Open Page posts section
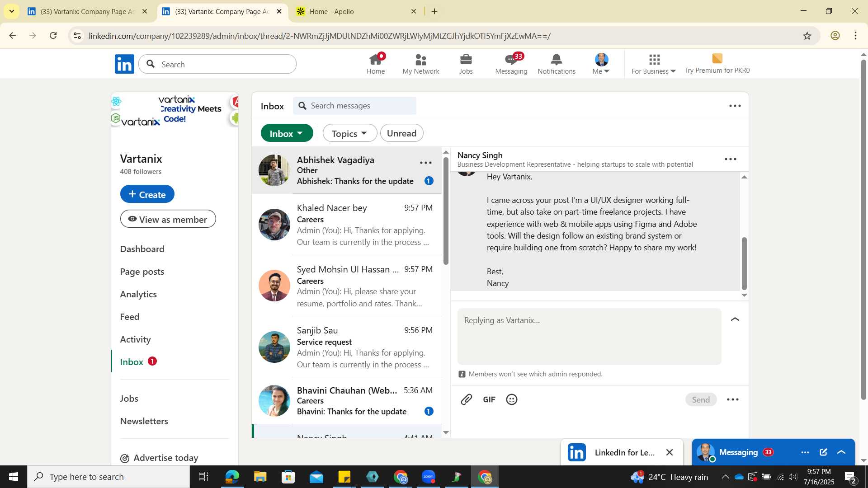868x488 pixels. 142,272
